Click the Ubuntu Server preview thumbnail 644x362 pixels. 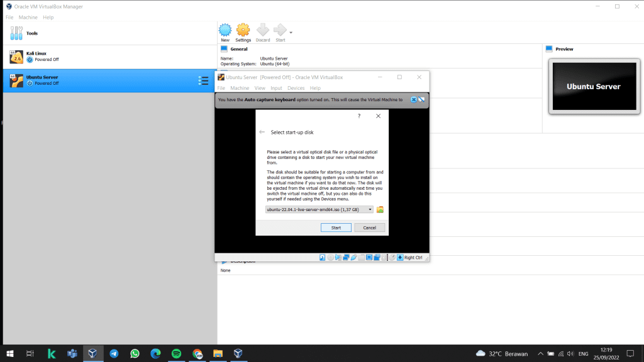(x=593, y=86)
